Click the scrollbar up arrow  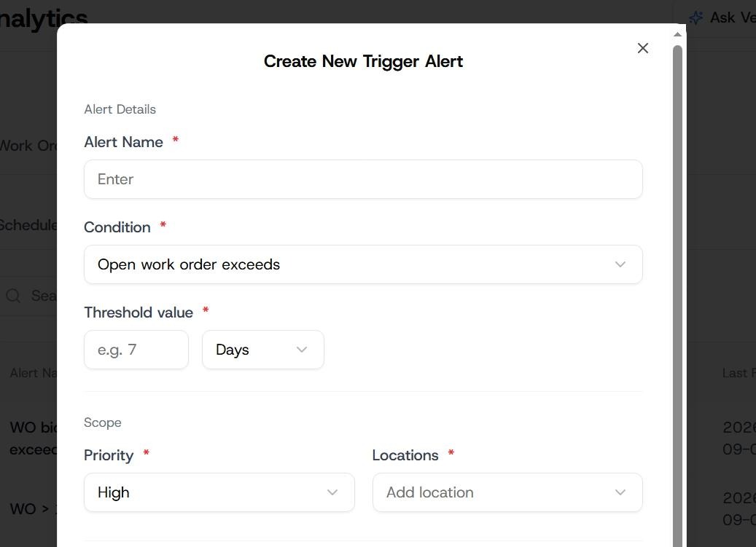click(677, 34)
